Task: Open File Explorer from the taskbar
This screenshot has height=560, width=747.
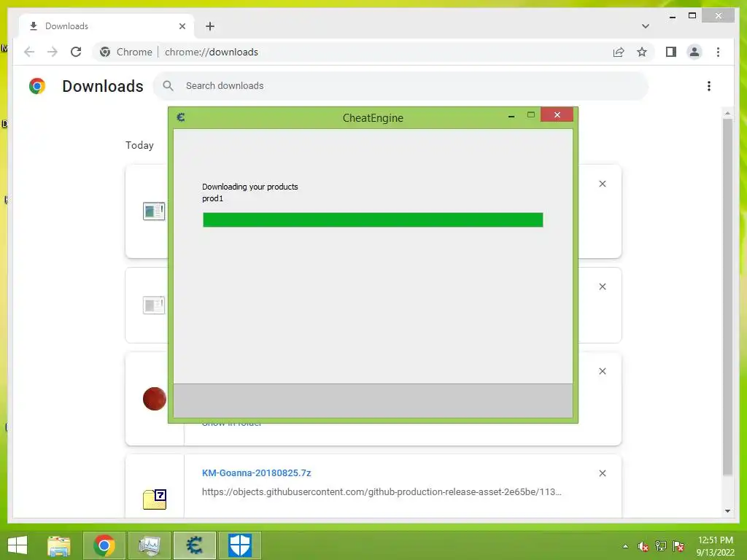Action: click(59, 545)
